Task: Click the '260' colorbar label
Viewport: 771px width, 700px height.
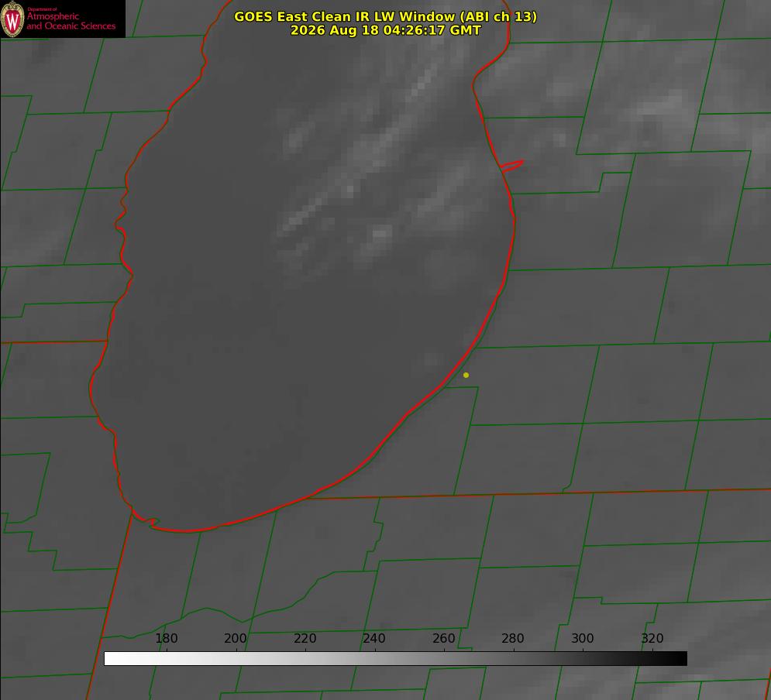Action: coord(443,638)
